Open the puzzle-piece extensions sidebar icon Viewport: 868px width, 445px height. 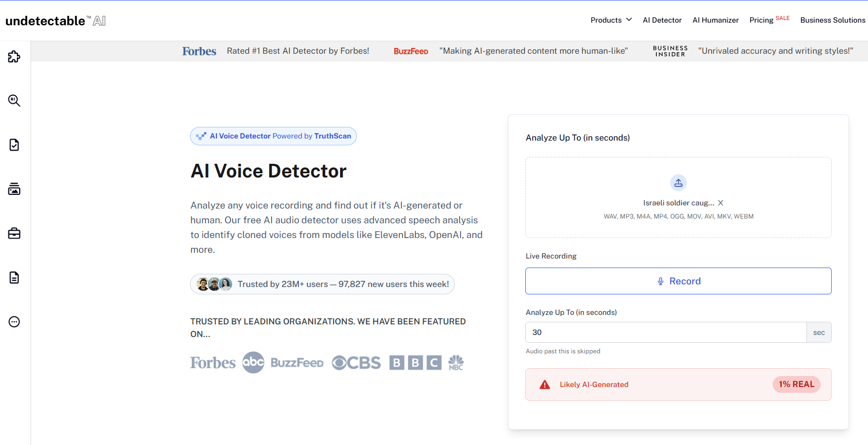[x=14, y=56]
